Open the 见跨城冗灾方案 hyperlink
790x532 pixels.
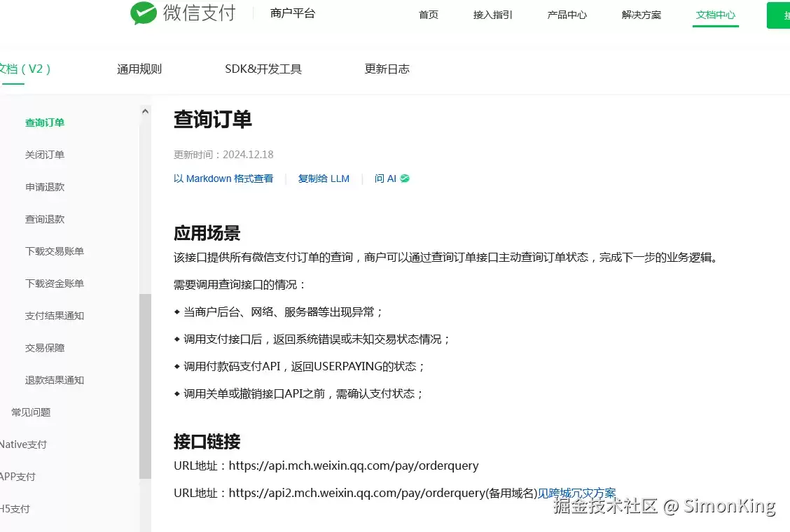577,493
